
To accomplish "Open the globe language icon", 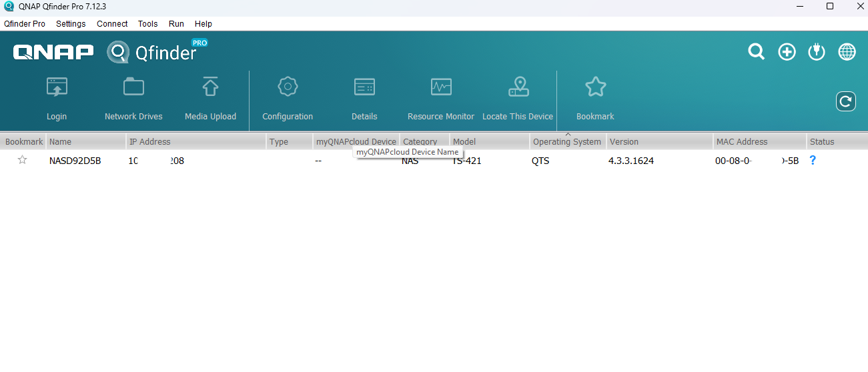I will (x=847, y=52).
